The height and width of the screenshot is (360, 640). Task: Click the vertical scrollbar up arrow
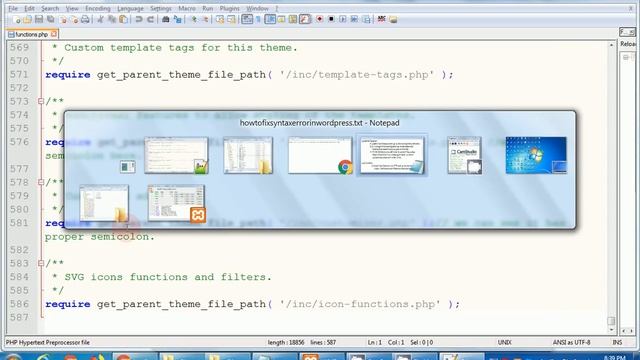pyautogui.click(x=611, y=44)
